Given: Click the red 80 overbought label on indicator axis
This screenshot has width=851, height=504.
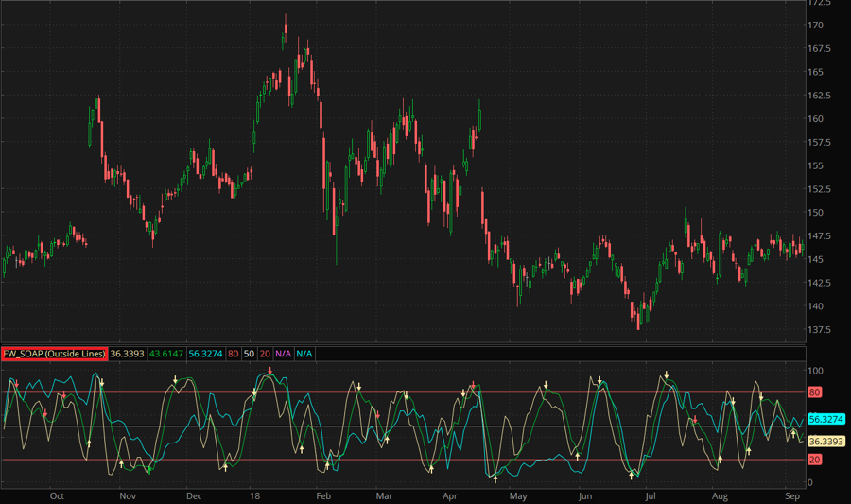Looking at the screenshot, I should tap(814, 391).
